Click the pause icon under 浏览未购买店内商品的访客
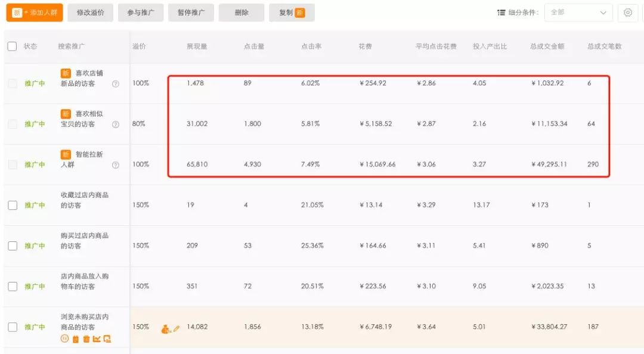The height and width of the screenshot is (354, 644). pos(64,339)
